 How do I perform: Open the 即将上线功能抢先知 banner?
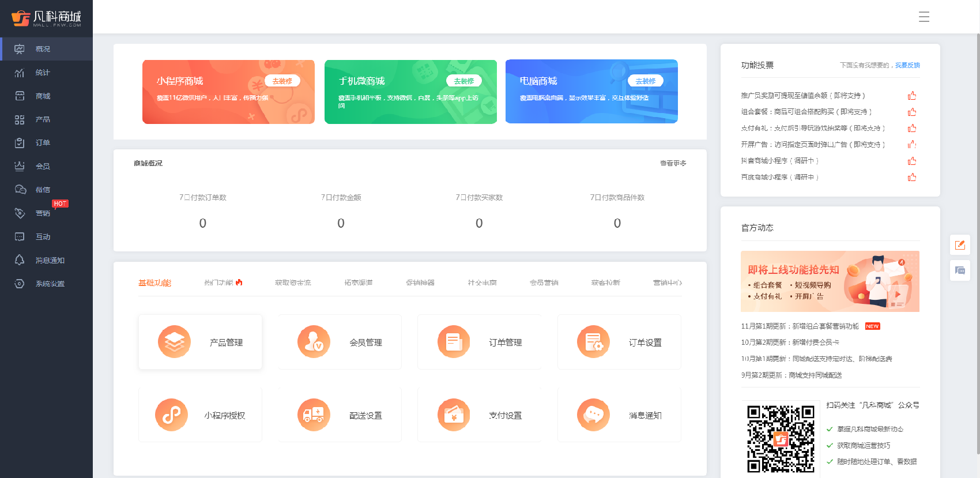coord(830,281)
